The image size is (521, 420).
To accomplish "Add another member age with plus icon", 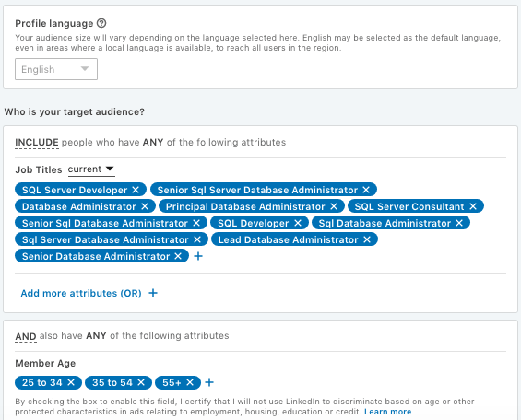I will [209, 382].
